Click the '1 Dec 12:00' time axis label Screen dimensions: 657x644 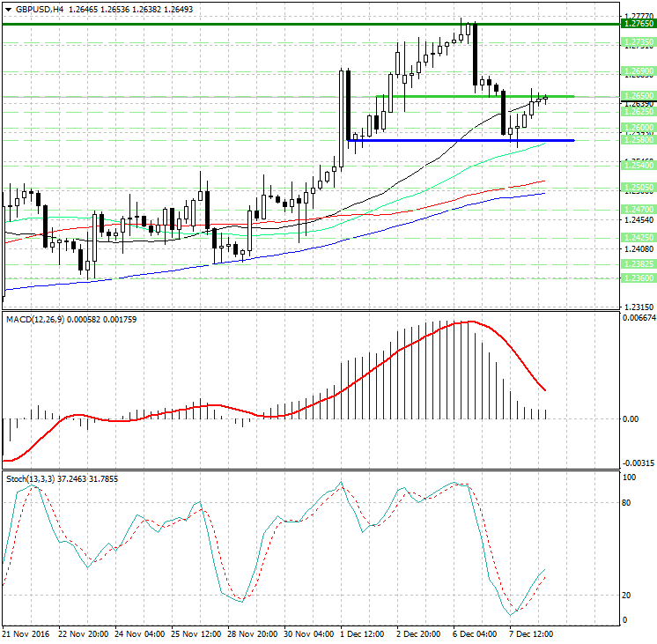tap(362, 633)
